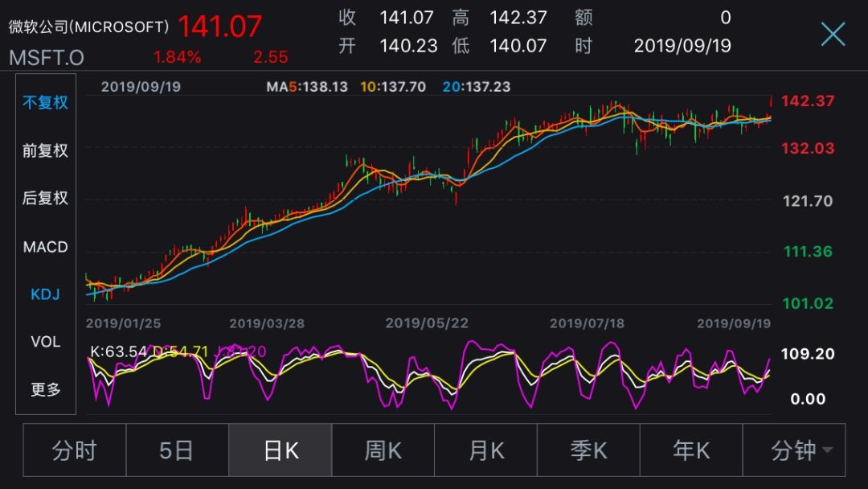Expand the 分钟 minutes dropdown
Screen dimensions: 868x489
(794, 450)
